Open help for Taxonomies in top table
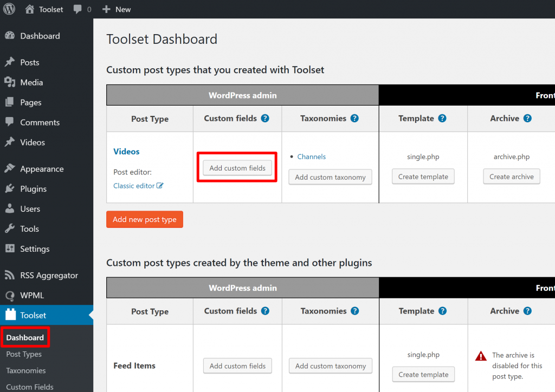The width and height of the screenshot is (555, 392). (x=354, y=119)
